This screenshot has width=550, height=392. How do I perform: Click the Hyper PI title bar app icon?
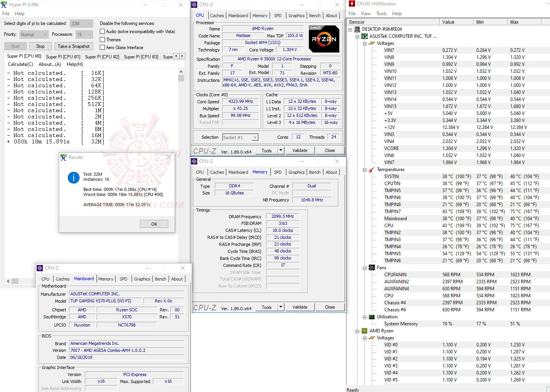click(4, 5)
